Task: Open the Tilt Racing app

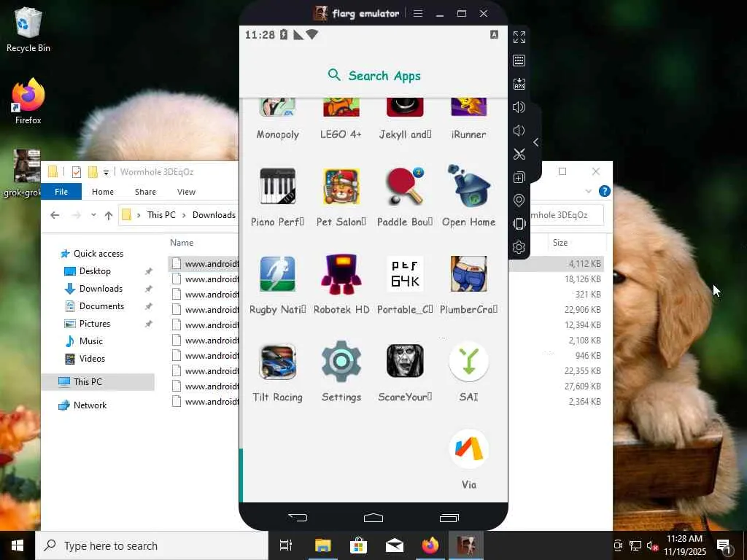Action: [278, 373]
